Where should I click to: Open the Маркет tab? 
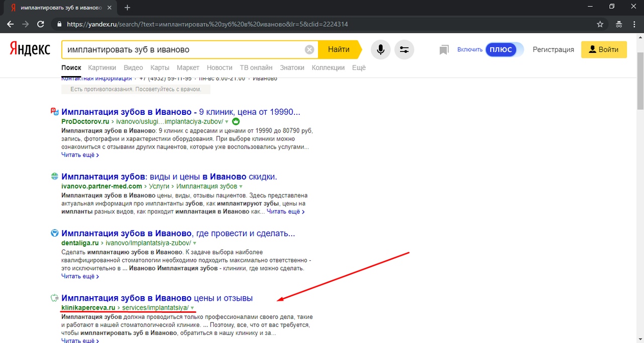pyautogui.click(x=188, y=67)
